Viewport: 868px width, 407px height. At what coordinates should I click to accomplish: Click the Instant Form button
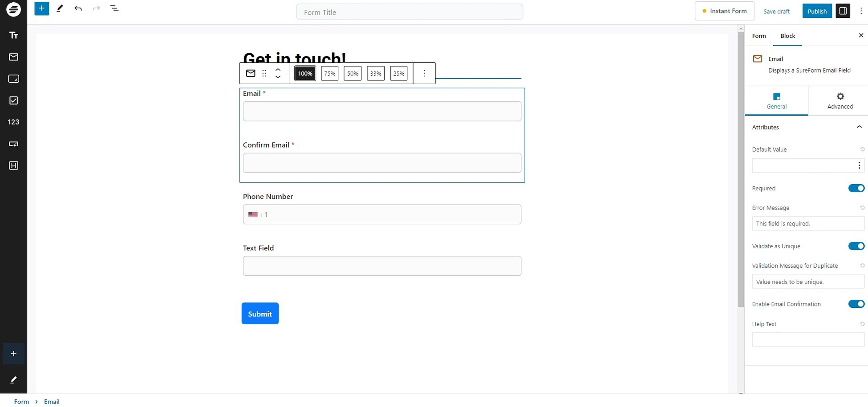coord(724,11)
